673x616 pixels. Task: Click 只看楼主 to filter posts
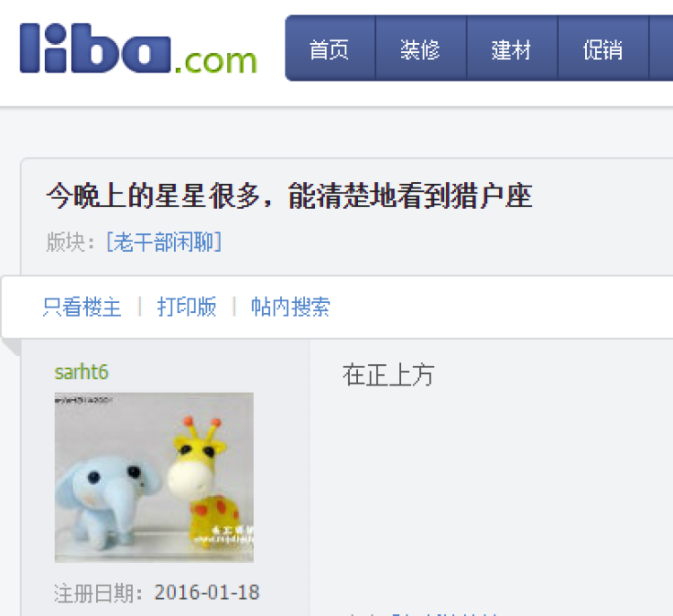pyautogui.click(x=82, y=307)
